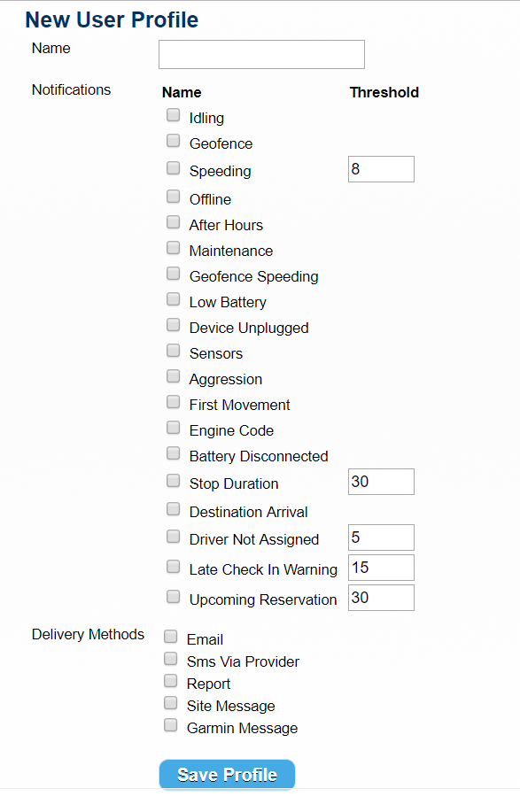Focus the Speeding threshold input
Screen dimensions: 520x812
[x=381, y=169]
